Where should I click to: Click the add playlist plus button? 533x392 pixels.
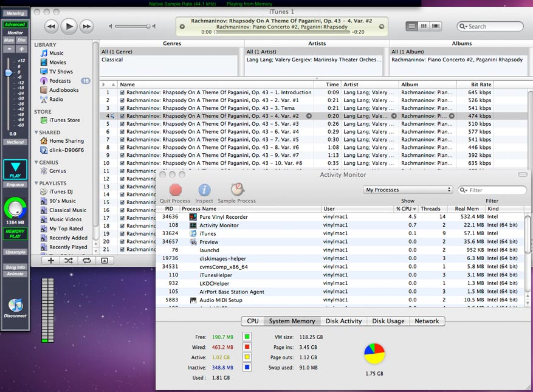point(50,261)
